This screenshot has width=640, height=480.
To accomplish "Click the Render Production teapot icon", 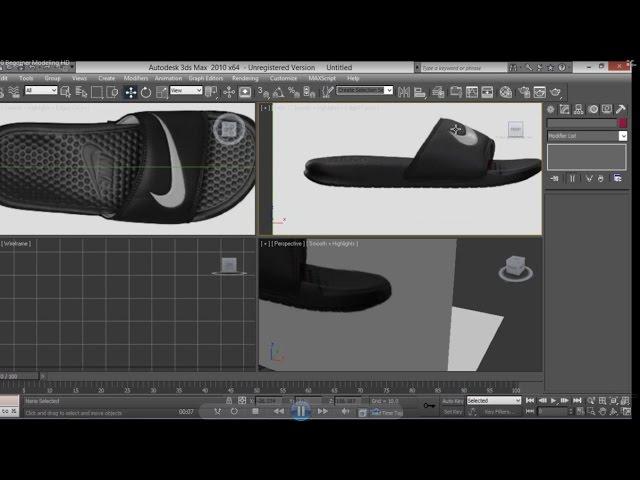I will click(x=555, y=92).
